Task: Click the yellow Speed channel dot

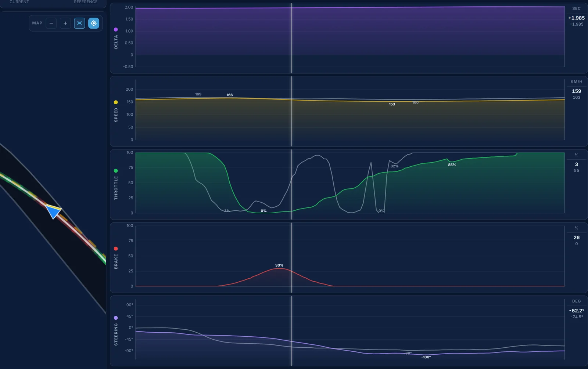Action: (x=116, y=102)
